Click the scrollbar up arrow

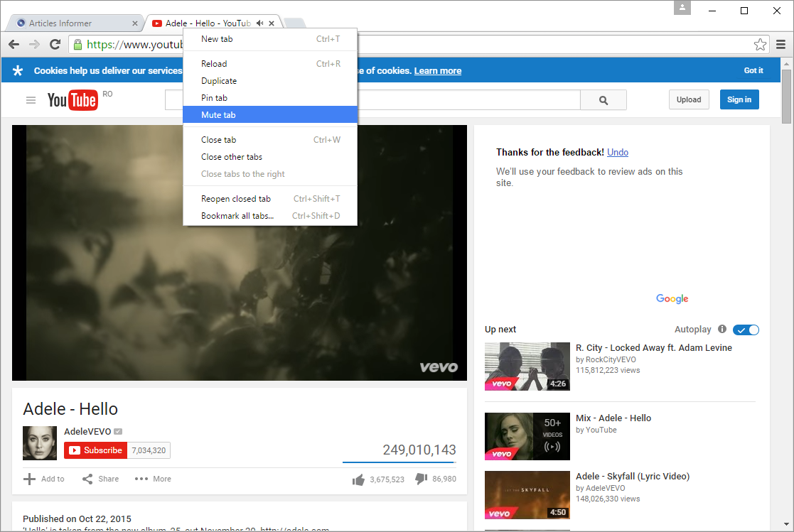coord(786,64)
